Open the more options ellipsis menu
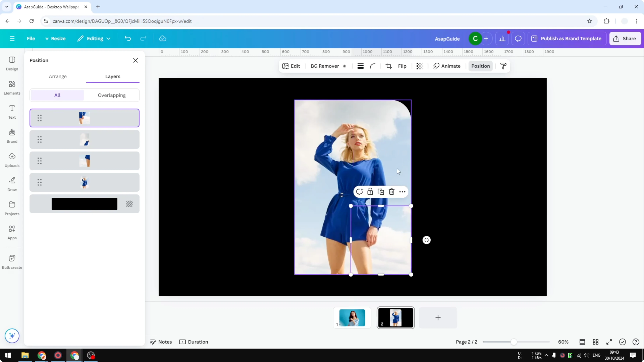This screenshot has height=362, width=644. click(402, 192)
